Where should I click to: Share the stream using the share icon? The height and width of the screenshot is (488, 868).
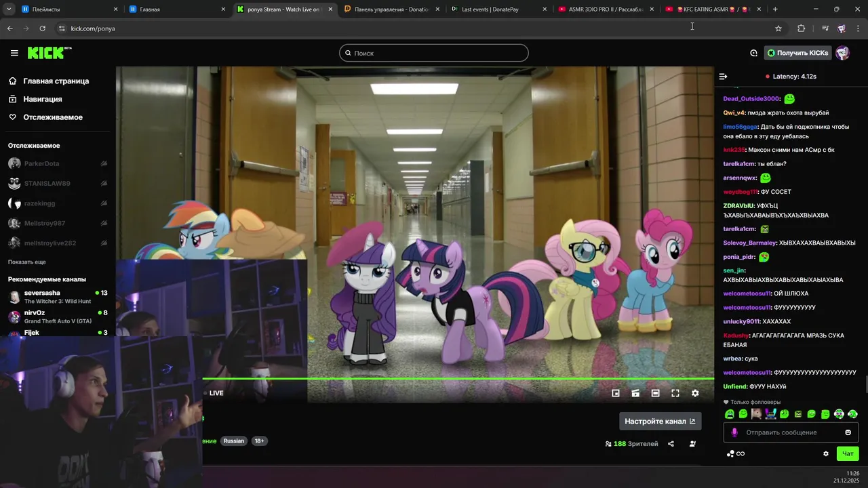point(671,444)
